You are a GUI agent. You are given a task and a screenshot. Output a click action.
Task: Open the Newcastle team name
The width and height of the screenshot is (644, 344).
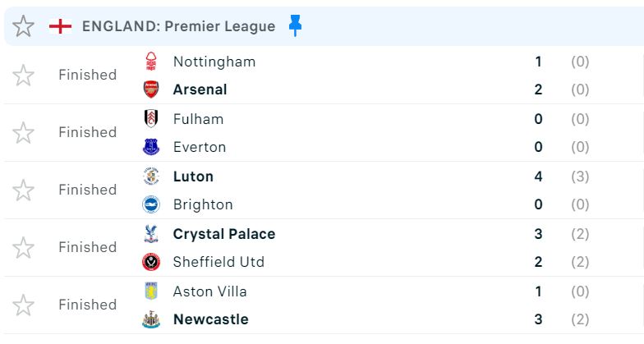point(210,319)
